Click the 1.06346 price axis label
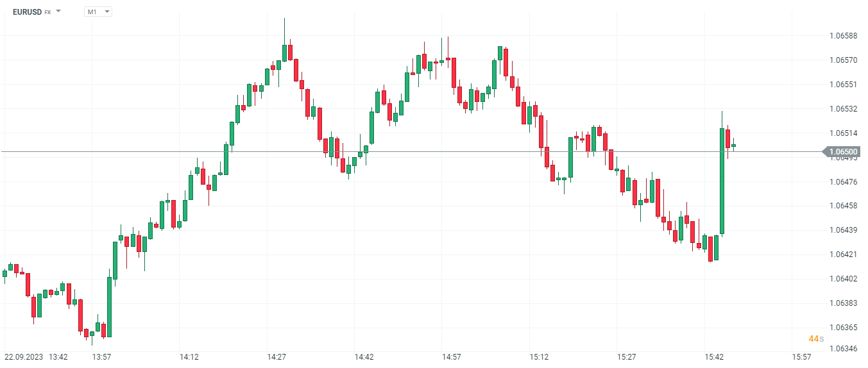868x368 pixels. (x=843, y=349)
